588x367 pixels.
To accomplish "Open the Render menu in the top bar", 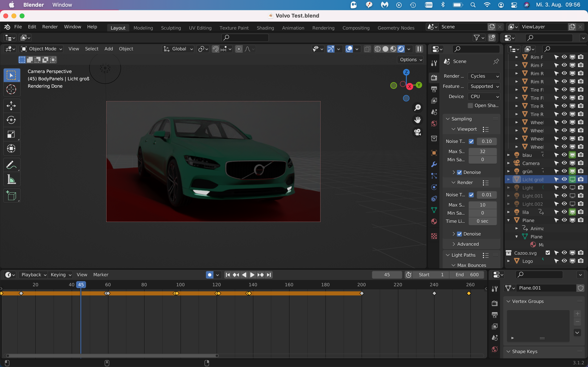I will click(50, 27).
